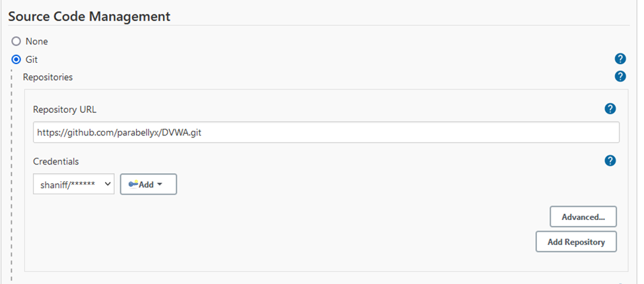Click the Credentials field label

coord(56,160)
